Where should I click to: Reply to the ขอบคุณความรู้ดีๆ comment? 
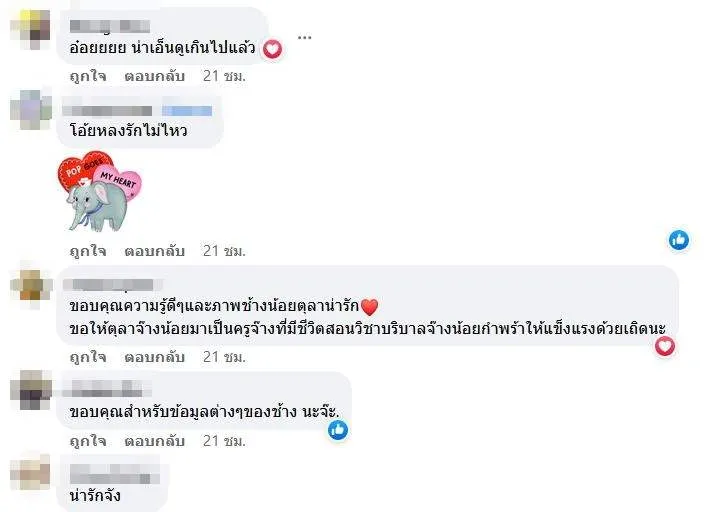point(154,357)
